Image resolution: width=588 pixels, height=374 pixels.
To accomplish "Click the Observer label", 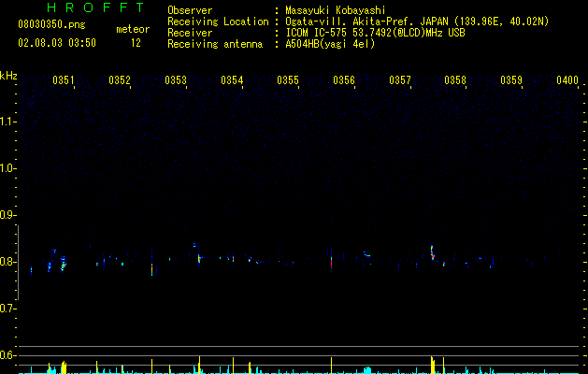I will [x=190, y=10].
